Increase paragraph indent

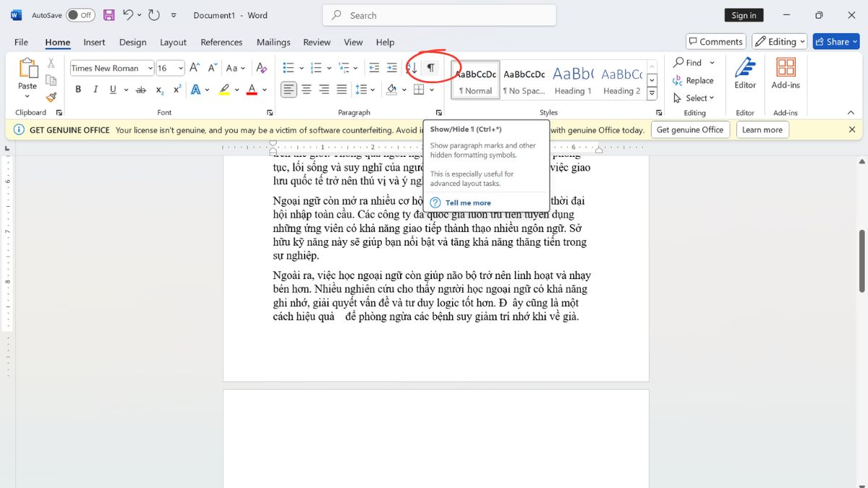(x=392, y=68)
